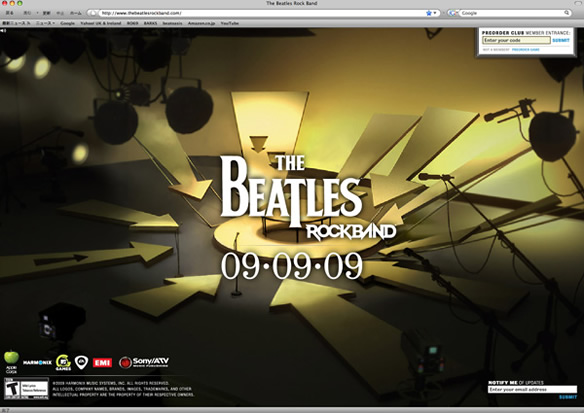Click the red EMI logo

(x=102, y=362)
